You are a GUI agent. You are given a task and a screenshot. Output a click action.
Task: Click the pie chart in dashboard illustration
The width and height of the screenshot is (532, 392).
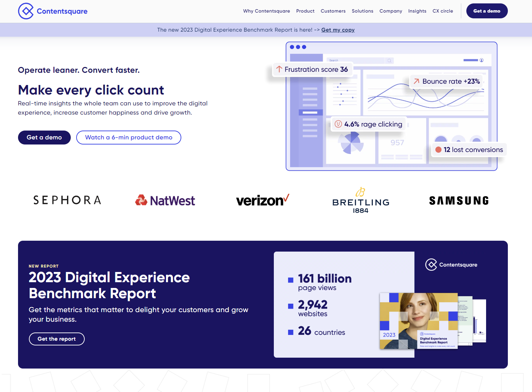[351, 143]
